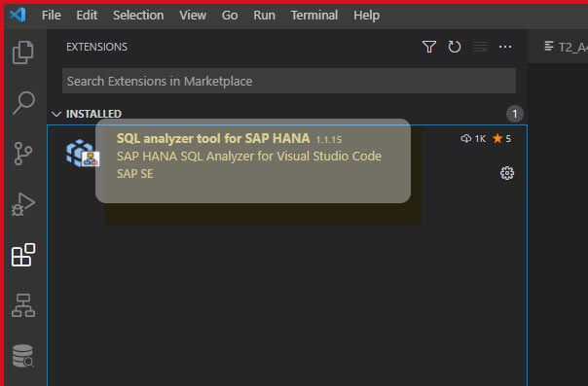Open the database explorer view icon
The width and height of the screenshot is (588, 386).
(x=22, y=356)
